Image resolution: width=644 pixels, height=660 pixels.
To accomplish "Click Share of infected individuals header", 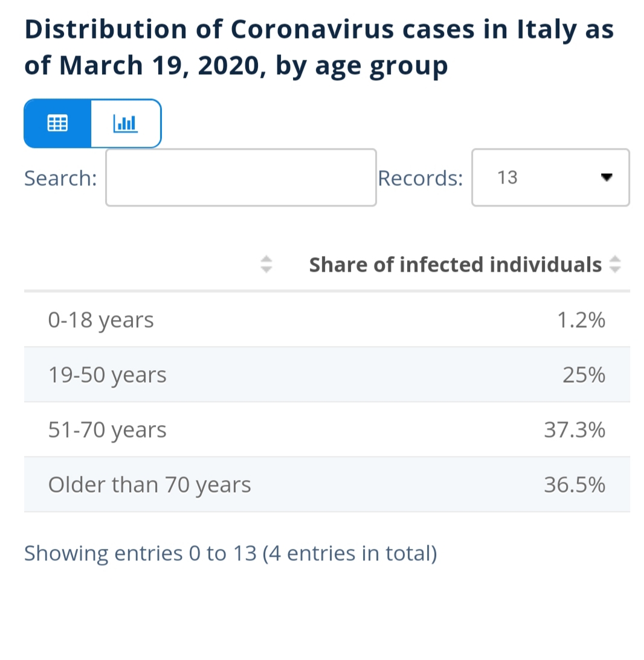I will [x=456, y=264].
